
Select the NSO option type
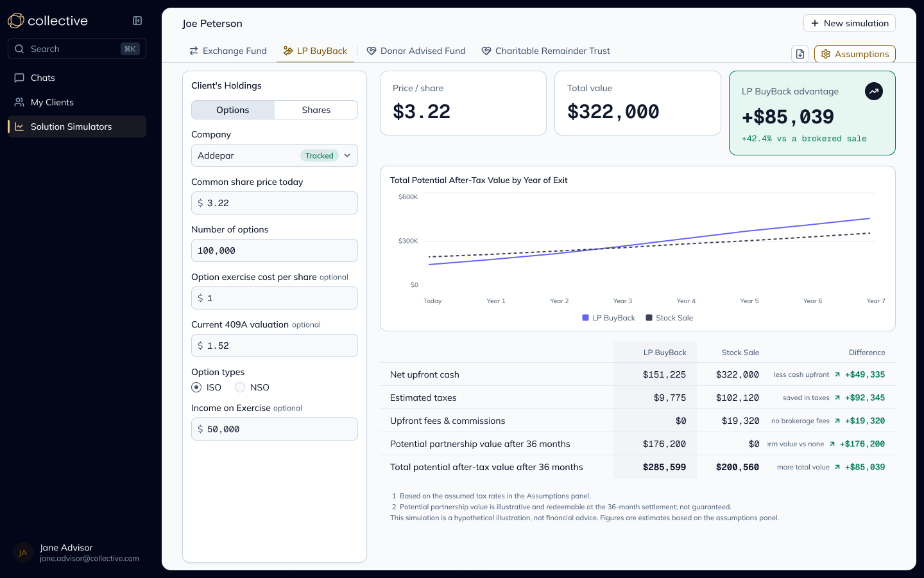point(240,387)
